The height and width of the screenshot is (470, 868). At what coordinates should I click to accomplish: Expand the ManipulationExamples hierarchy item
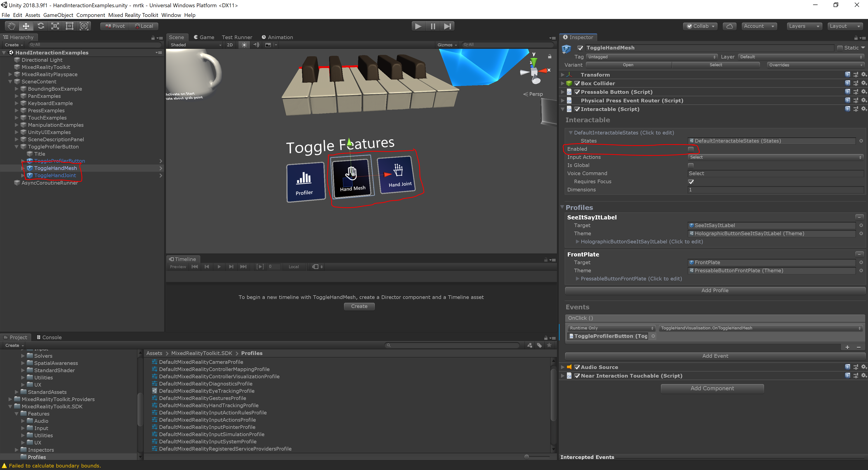tap(17, 125)
